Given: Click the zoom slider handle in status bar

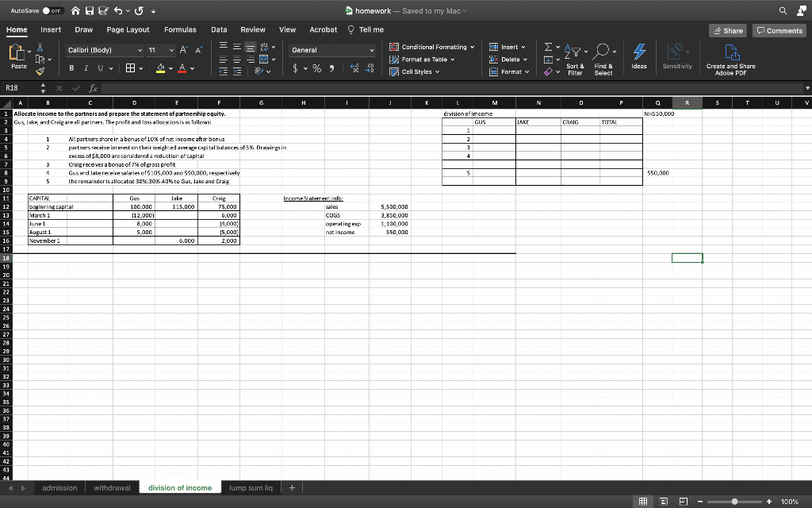Looking at the screenshot, I should [734, 502].
